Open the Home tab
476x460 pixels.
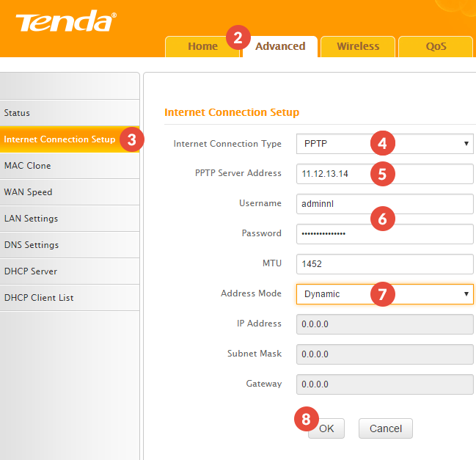point(202,46)
